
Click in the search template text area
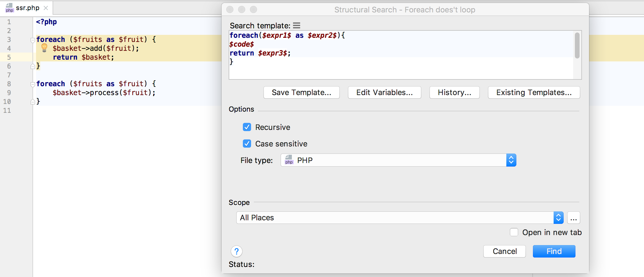401,55
